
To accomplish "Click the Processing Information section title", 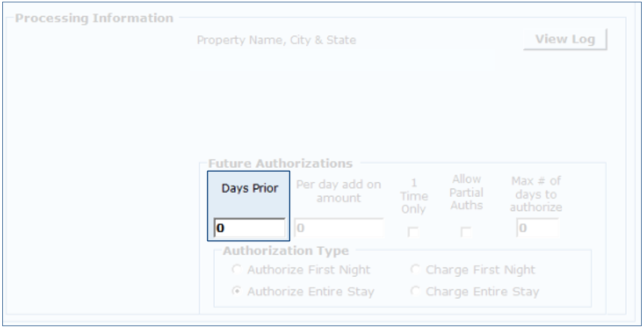I will coord(94,18).
